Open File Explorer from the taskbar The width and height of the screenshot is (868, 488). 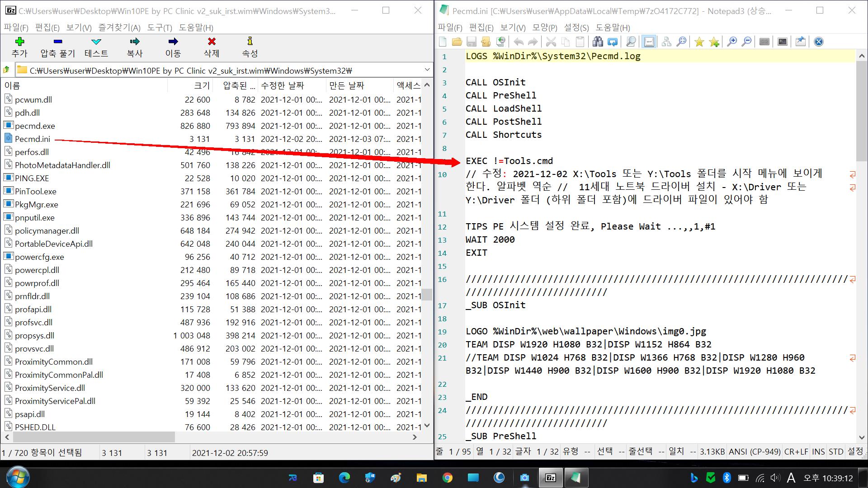[422, 478]
